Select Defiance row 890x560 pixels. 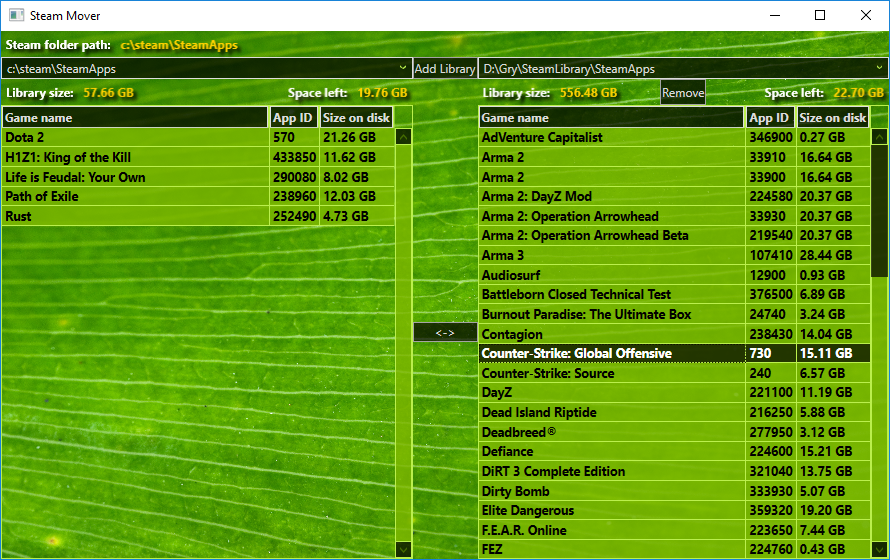point(674,452)
